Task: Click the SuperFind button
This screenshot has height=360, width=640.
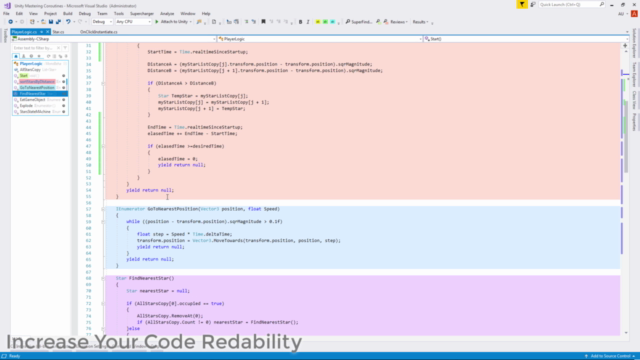Action: pos(358,22)
